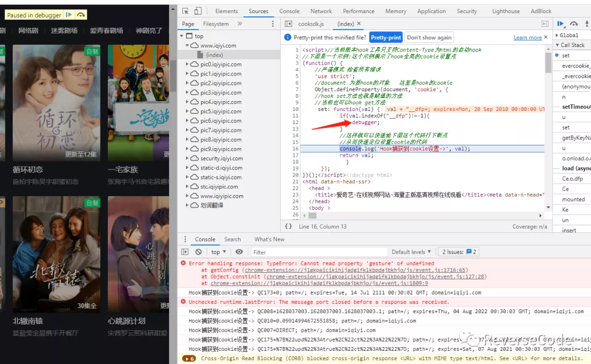Expand static-d.iqiyi.com tree node
Screen dimensions: 591x364
click(187, 167)
